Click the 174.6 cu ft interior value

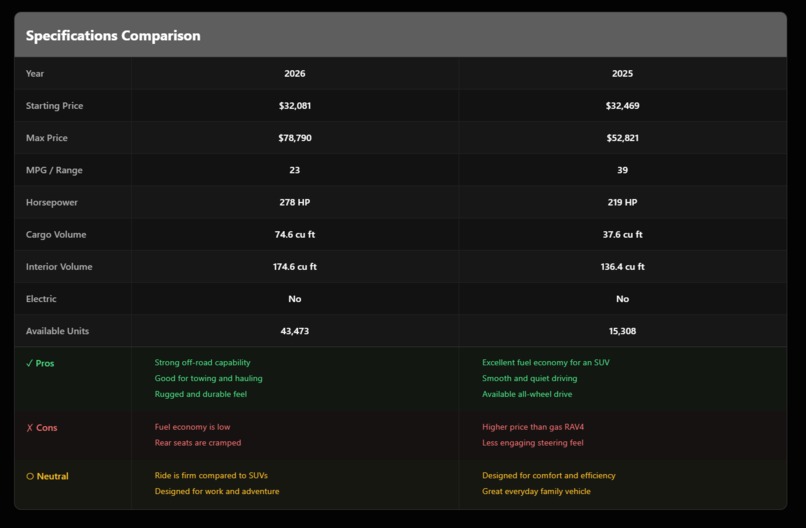click(295, 267)
